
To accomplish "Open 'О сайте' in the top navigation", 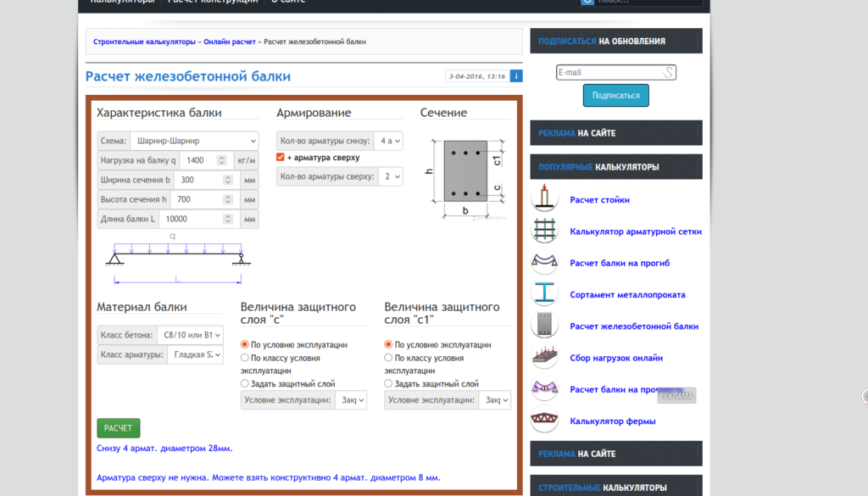I will (x=288, y=2).
